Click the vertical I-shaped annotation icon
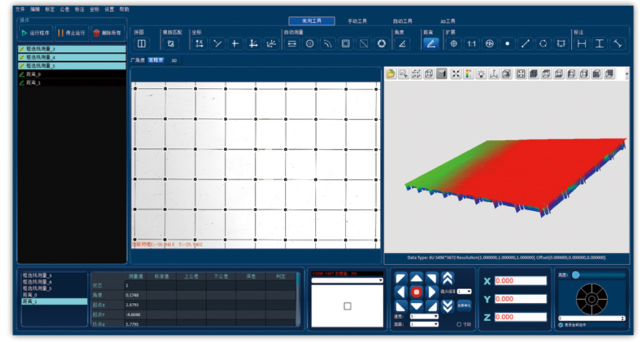 tap(600, 44)
